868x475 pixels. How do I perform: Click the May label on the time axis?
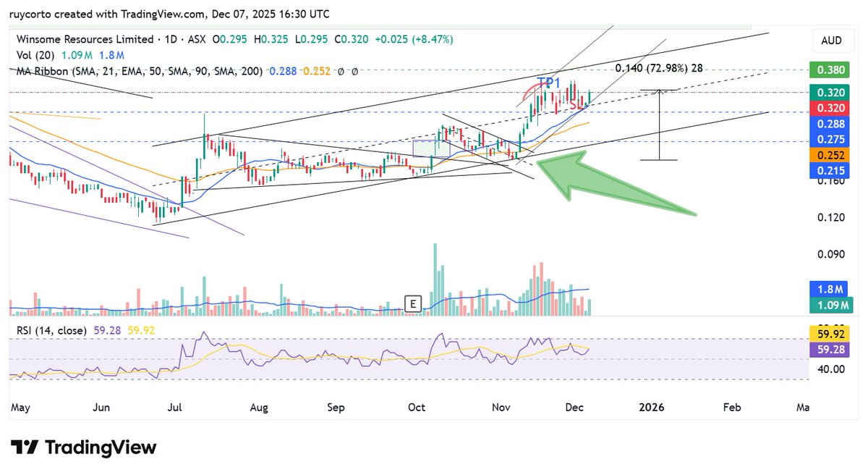[20, 408]
